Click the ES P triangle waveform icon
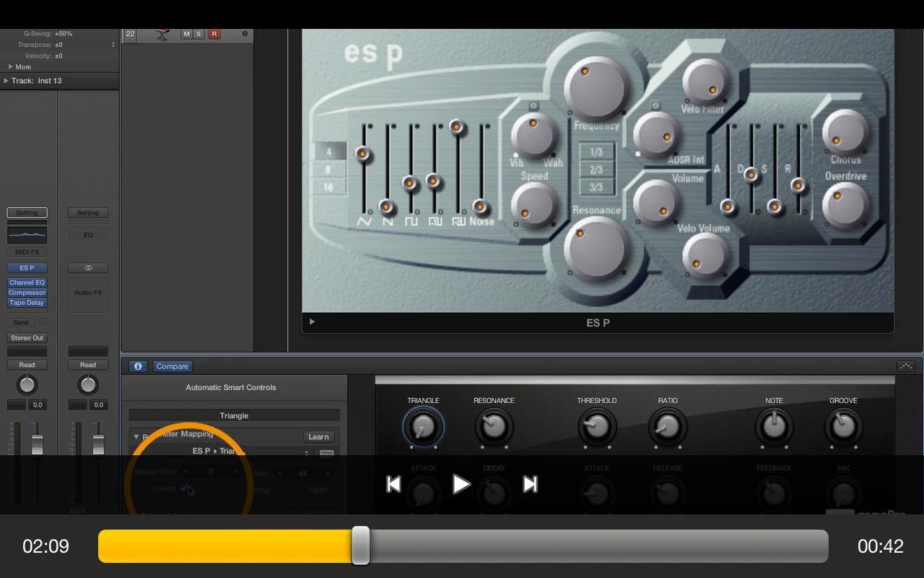The image size is (924, 578). (x=365, y=221)
